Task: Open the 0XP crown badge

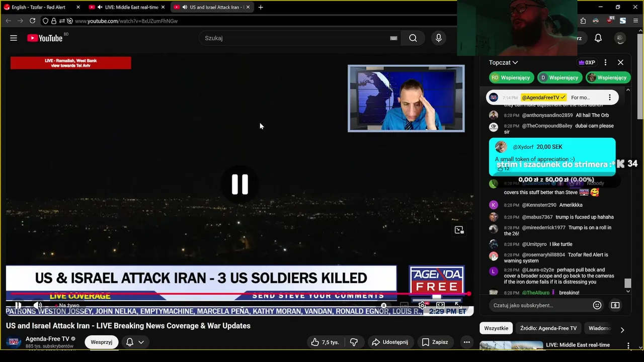Action: pos(587,62)
